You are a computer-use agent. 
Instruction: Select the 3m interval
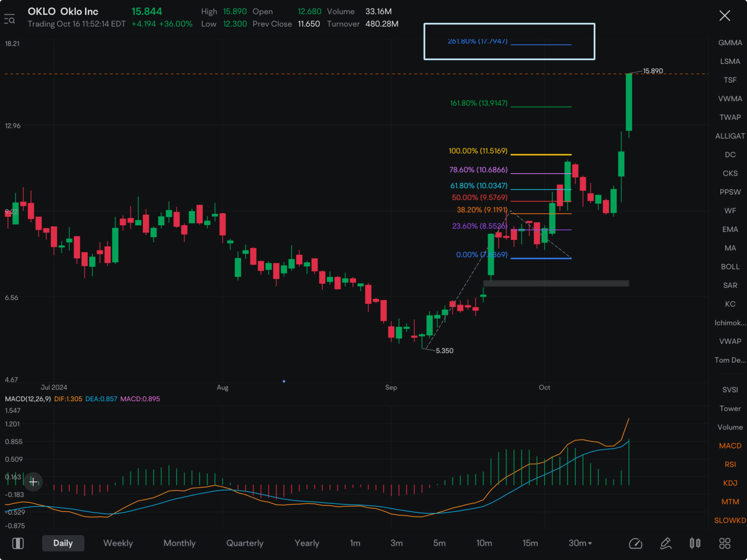pos(397,543)
